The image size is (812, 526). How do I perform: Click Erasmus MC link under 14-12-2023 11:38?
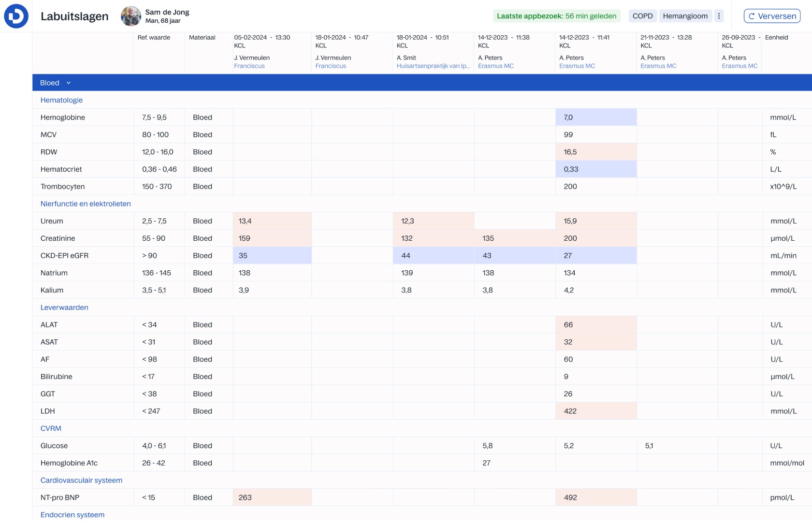(x=495, y=66)
